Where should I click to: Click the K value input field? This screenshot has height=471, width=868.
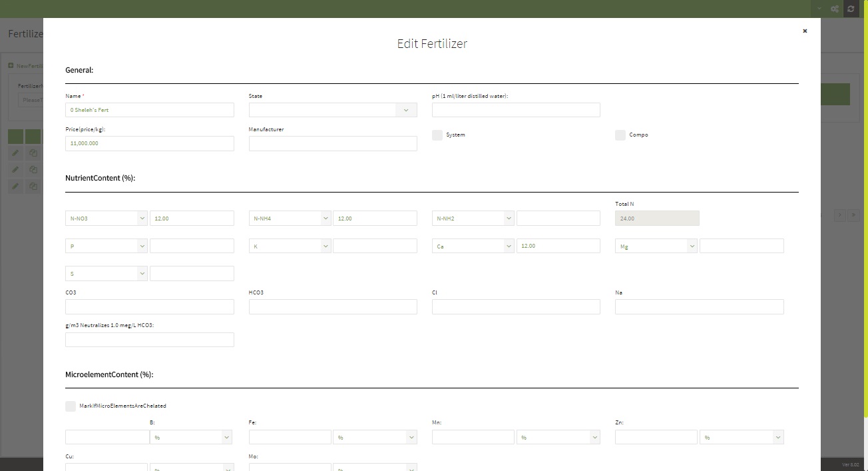[375, 246]
